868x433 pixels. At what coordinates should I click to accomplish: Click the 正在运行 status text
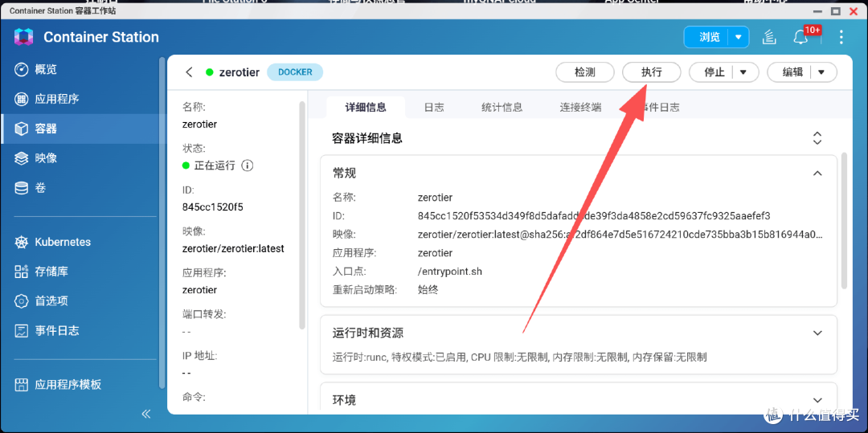[215, 165]
